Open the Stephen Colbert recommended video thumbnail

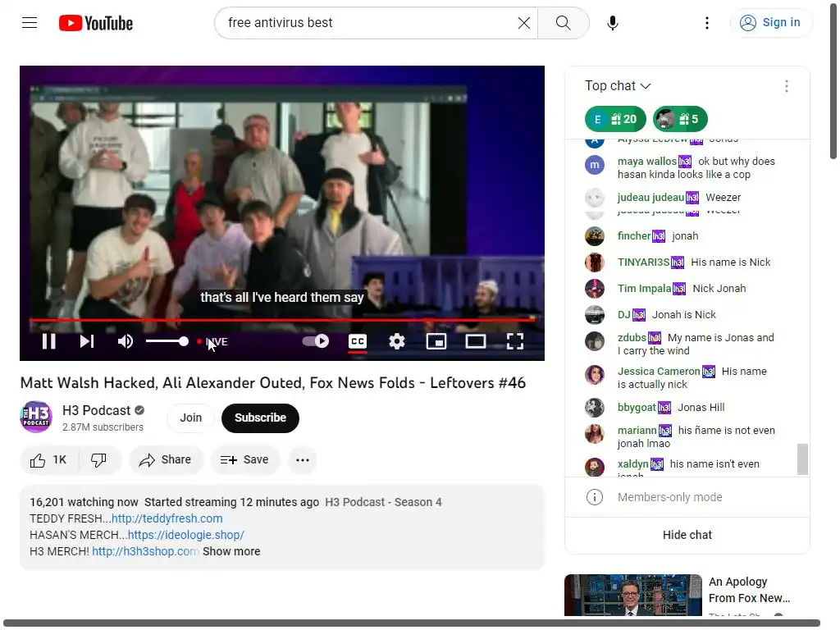click(633, 596)
